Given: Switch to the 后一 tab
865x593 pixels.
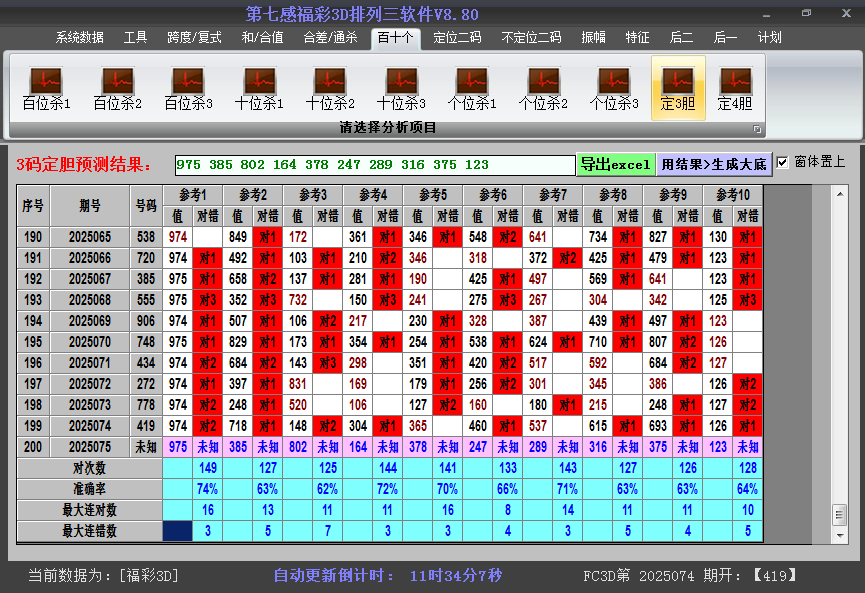Looking at the screenshot, I should coord(725,38).
